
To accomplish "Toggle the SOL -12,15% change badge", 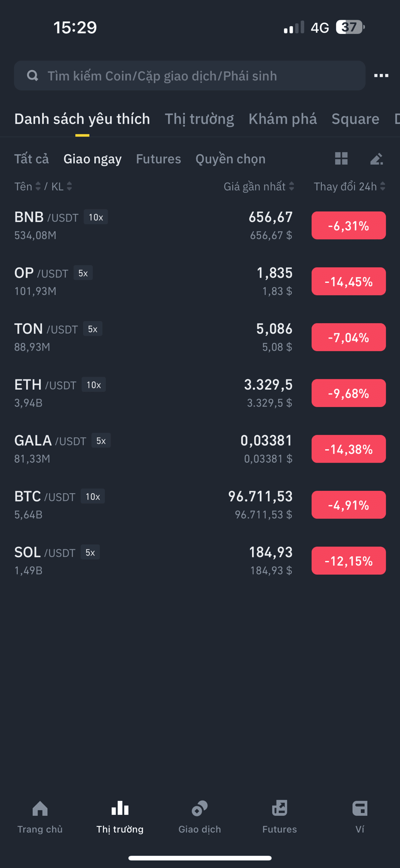I will click(x=348, y=561).
